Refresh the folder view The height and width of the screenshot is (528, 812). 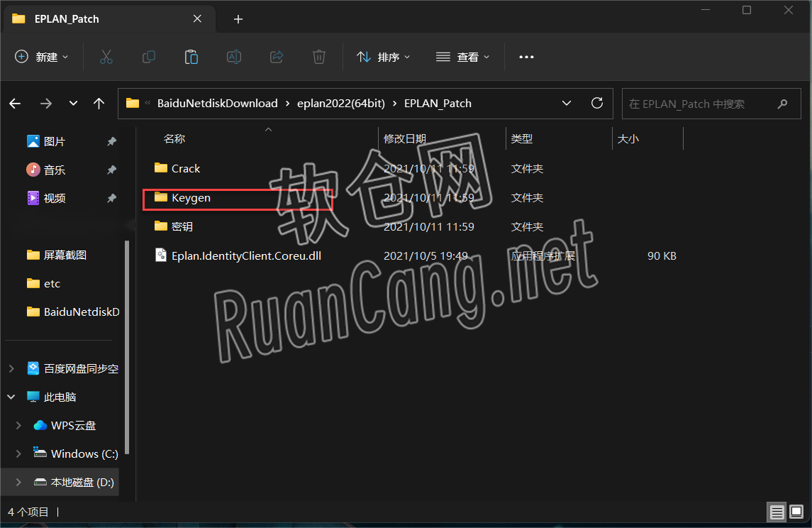596,103
